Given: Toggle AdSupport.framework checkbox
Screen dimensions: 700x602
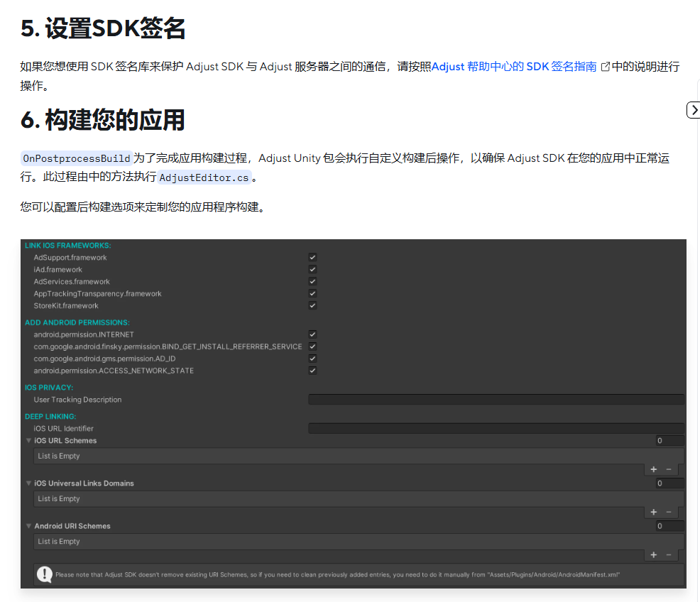Looking at the screenshot, I should 312,258.
